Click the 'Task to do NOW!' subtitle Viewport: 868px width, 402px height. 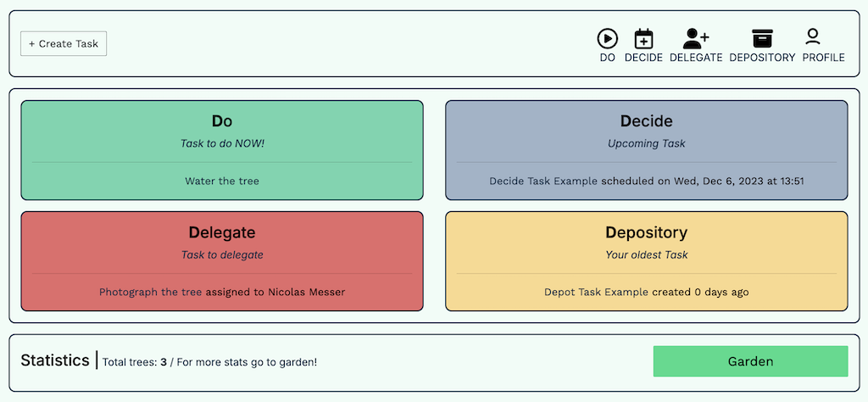[x=222, y=143]
